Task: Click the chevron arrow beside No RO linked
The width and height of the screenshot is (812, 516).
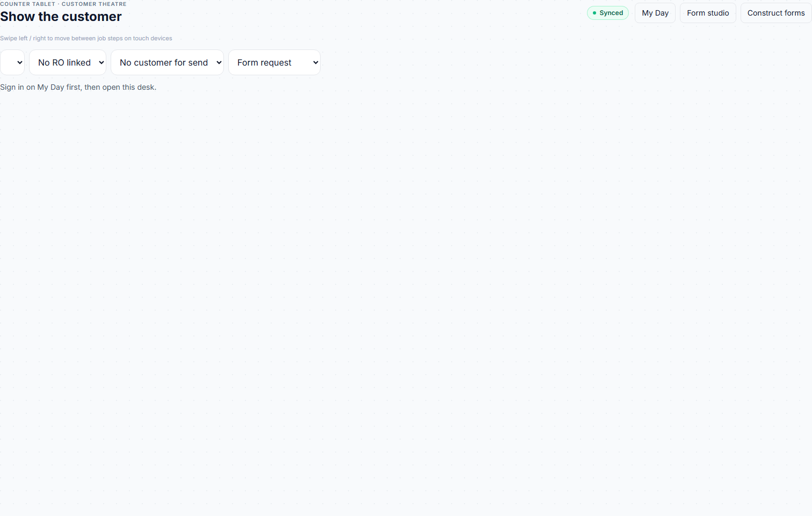Action: tap(102, 62)
